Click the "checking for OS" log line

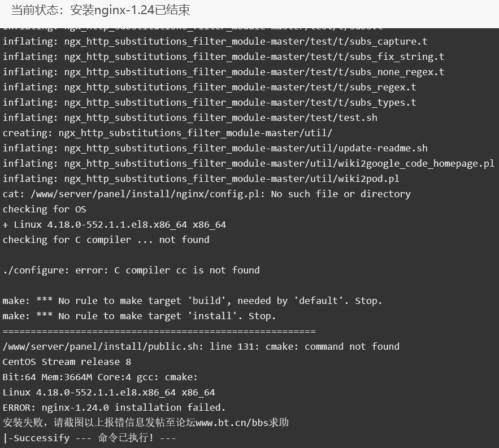click(44, 209)
